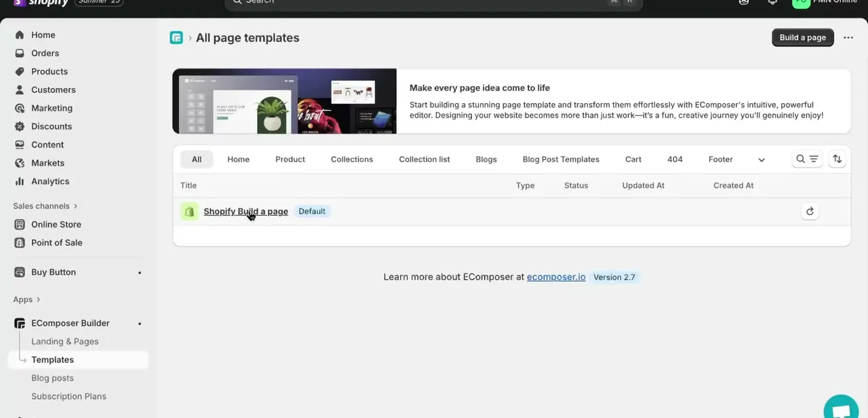This screenshot has height=418, width=868.
Task: Click the notifications bell icon
Action: pos(772,2)
